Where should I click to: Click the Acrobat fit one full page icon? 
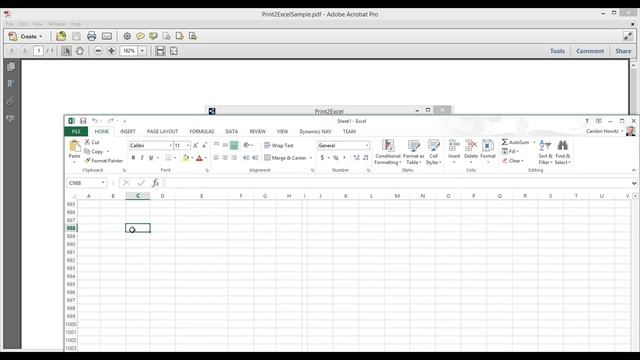174,51
